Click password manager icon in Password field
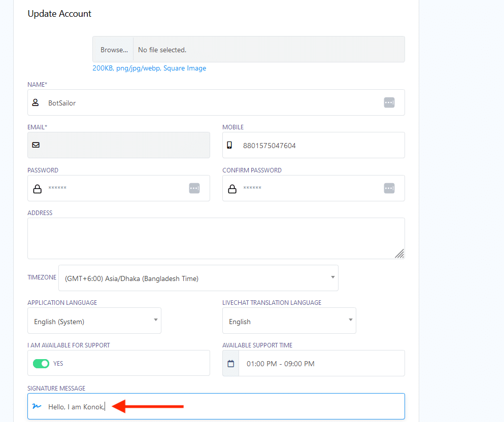Screen dimensions: 504x422 point(194,188)
